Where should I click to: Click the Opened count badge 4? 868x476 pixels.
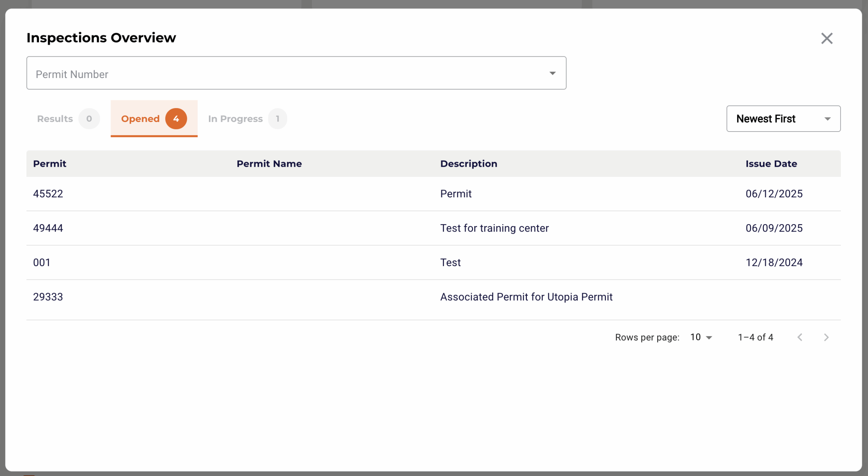(176, 119)
